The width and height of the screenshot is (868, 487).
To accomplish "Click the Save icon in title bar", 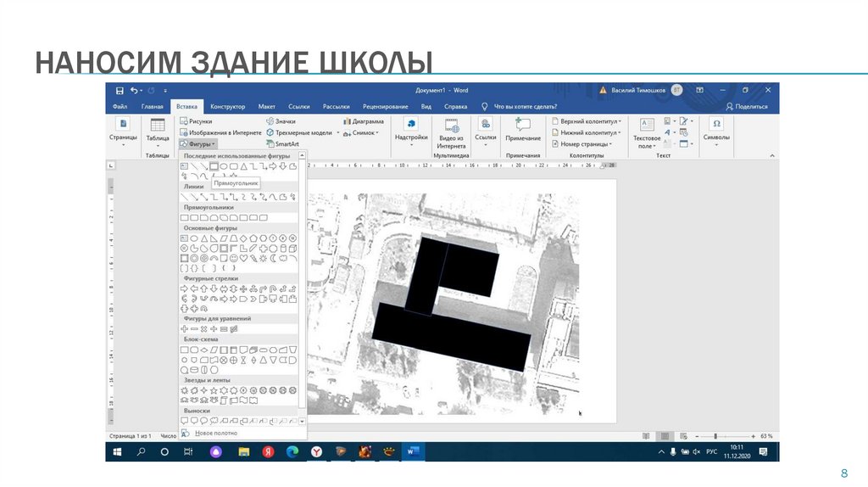I will [120, 90].
